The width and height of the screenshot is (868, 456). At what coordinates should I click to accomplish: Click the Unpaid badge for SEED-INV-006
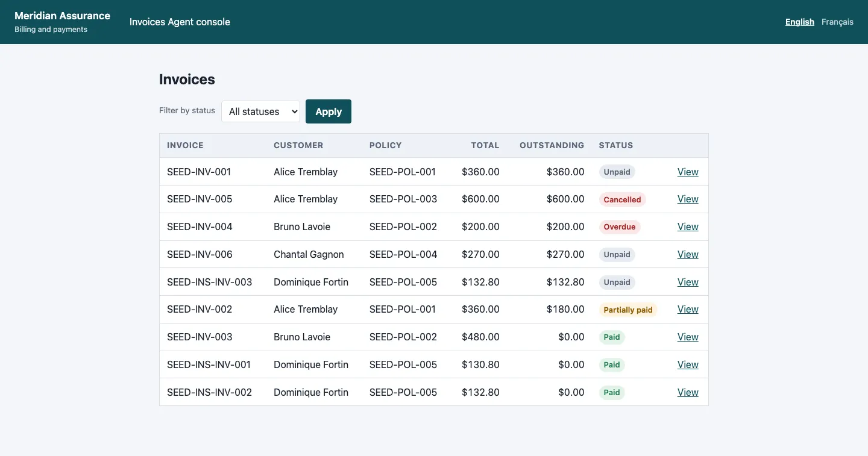coord(617,254)
